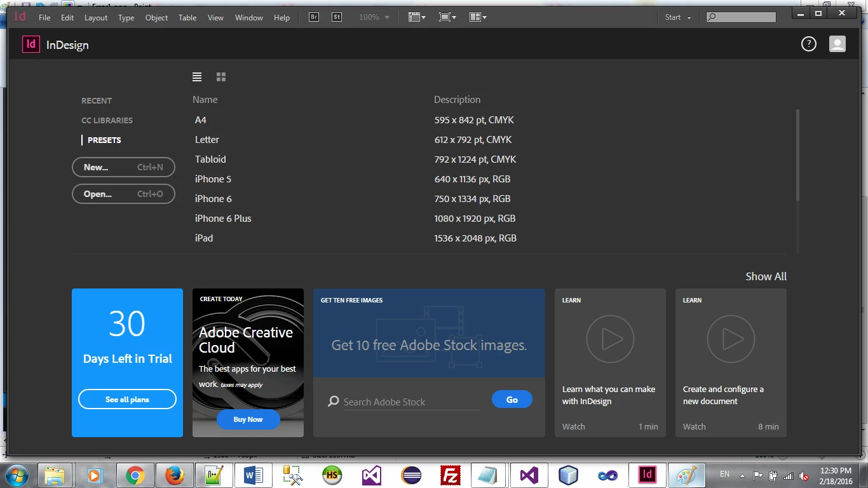Play the 'Learn what you can make' video
The image size is (868, 488).
click(x=610, y=339)
